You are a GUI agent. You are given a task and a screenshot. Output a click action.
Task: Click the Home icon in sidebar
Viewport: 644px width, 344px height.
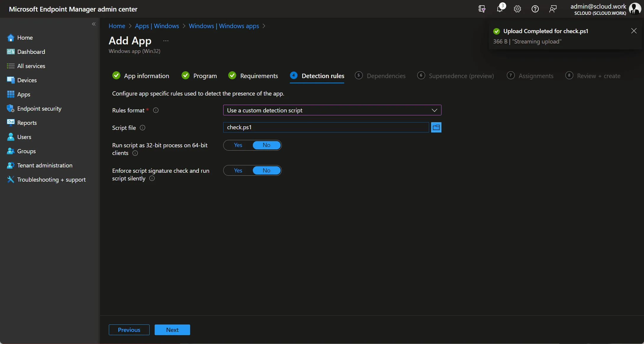[11, 38]
